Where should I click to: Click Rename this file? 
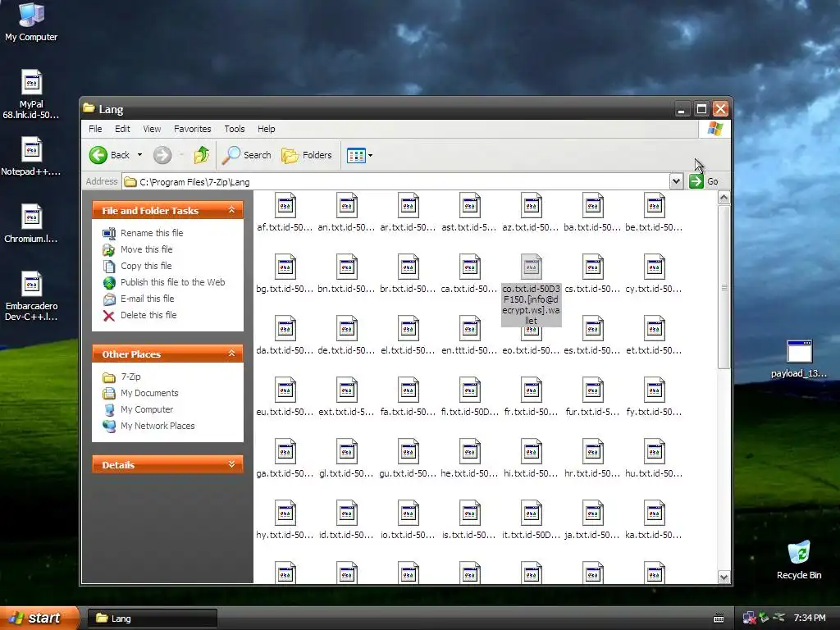coord(152,233)
